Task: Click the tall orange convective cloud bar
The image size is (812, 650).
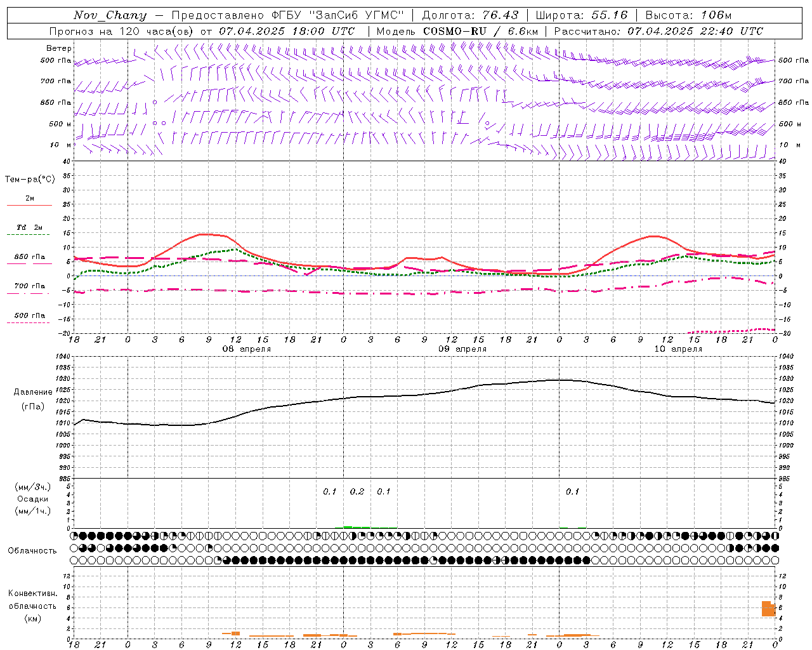Action: 768,608
